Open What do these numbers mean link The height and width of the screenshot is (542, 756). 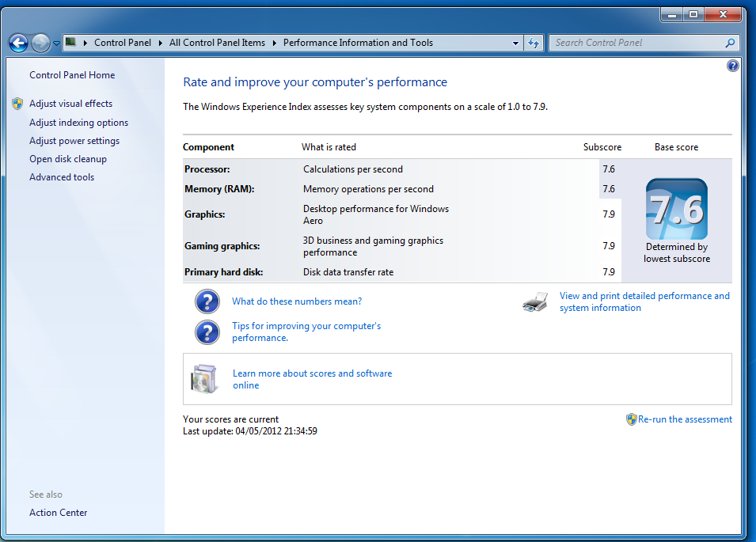point(297,301)
